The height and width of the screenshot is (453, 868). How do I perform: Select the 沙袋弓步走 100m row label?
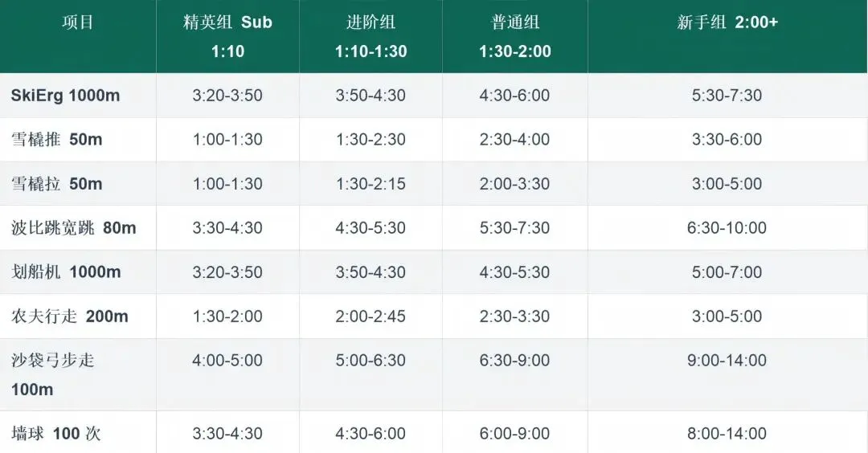[53, 374]
